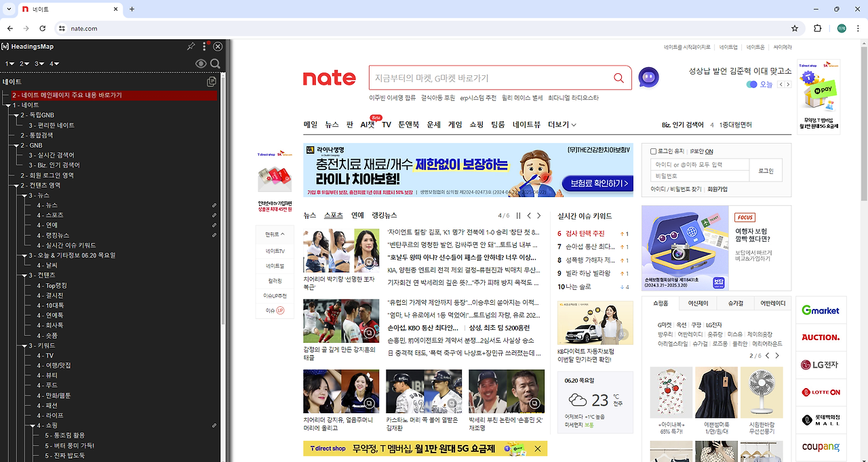Viewport: 868px width, 462px height.
Task: Click 보험료 확인하기 on banner
Action: [599, 184]
